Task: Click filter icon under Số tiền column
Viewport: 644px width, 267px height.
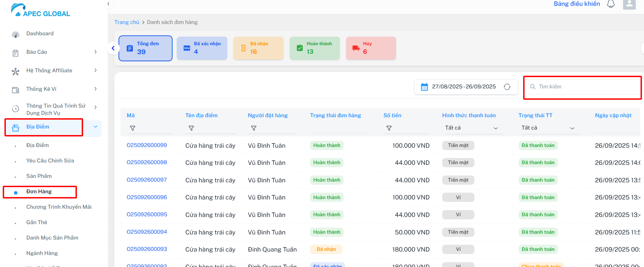Action: 389,128
